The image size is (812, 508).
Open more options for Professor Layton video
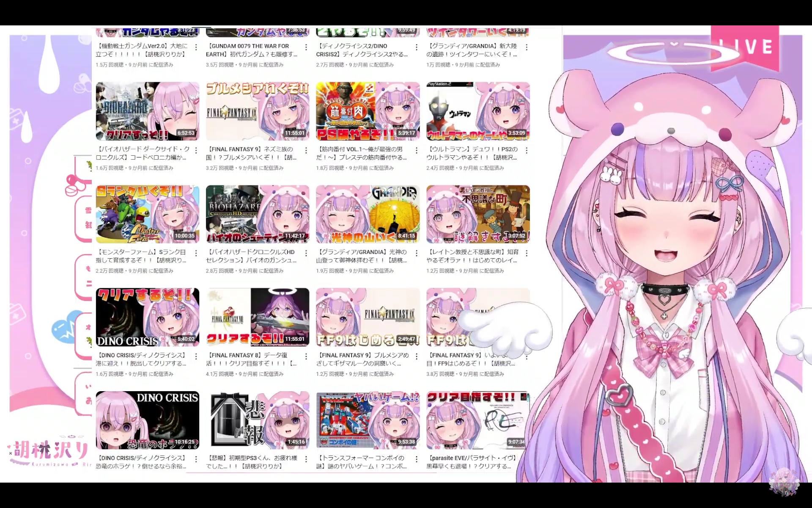coord(527,253)
